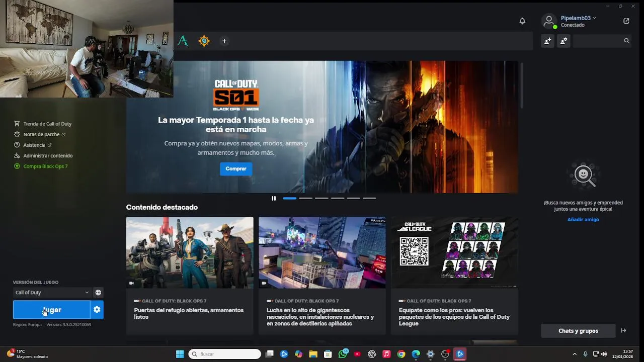This screenshot has height=362, width=644.
Task: Open the Windows Start menu
Action: coord(180,354)
